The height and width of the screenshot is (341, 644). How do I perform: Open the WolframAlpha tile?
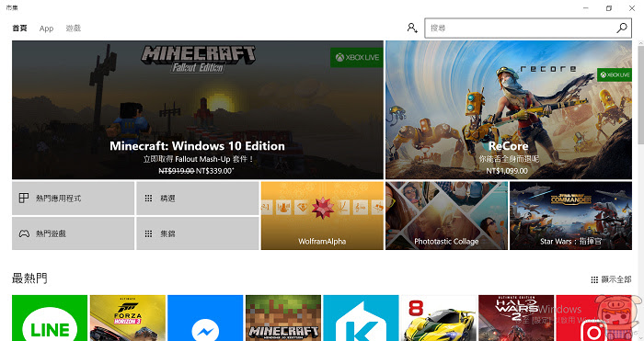tap(322, 216)
